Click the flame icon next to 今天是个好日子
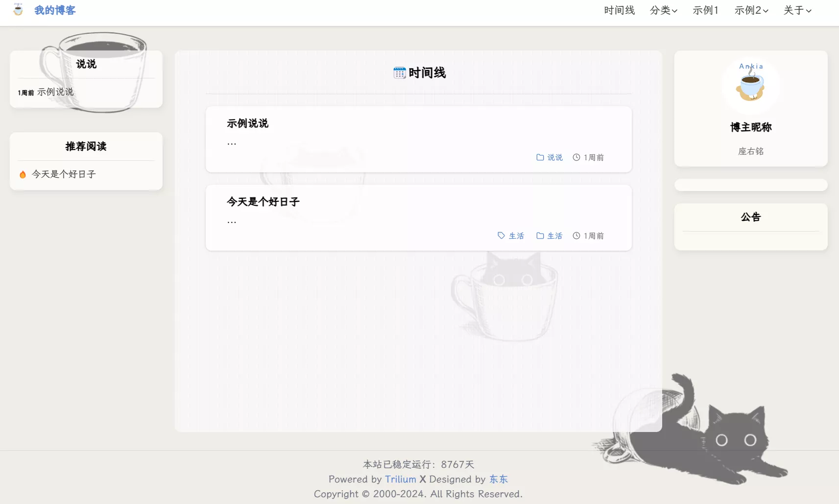This screenshot has height=504, width=839. pyautogui.click(x=23, y=174)
